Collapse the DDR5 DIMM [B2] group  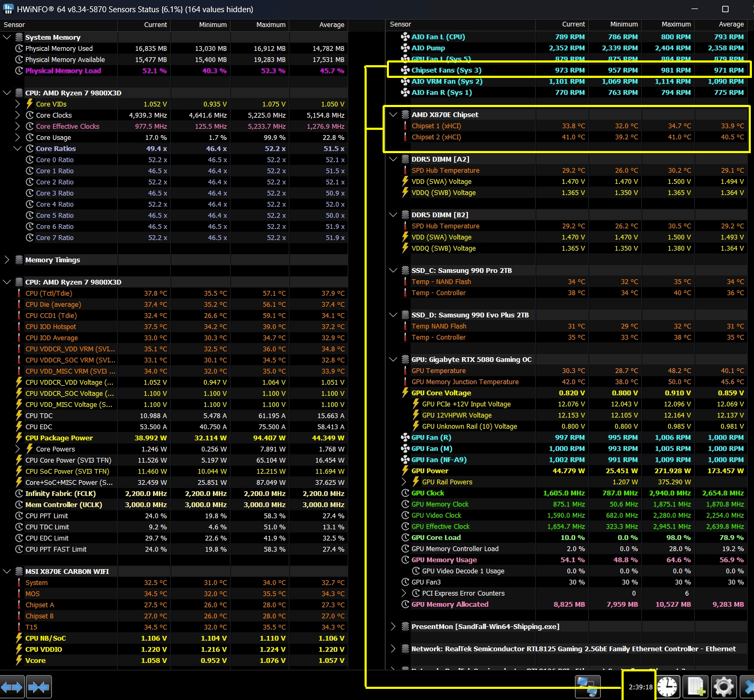point(393,215)
